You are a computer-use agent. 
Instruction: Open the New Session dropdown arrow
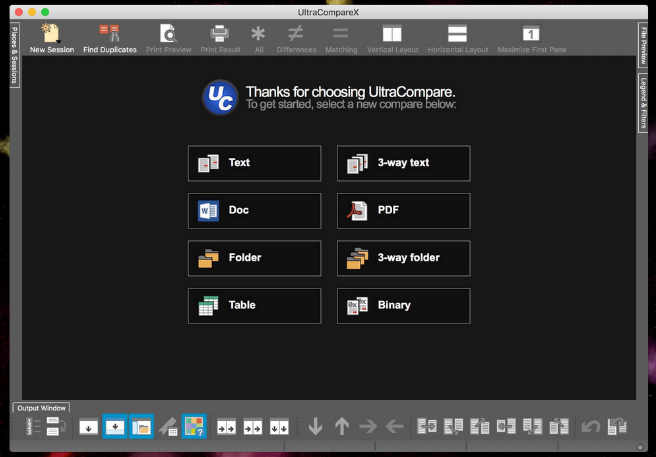coord(59,41)
